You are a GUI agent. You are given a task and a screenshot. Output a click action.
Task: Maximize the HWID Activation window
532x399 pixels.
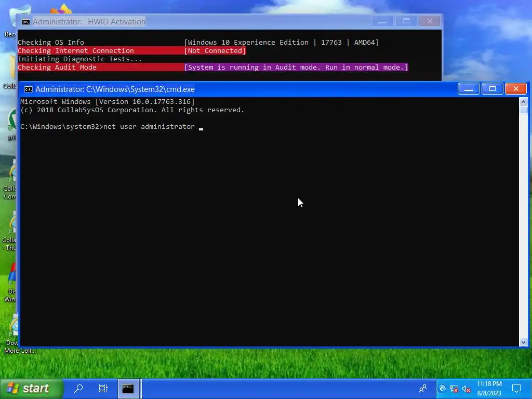point(406,21)
